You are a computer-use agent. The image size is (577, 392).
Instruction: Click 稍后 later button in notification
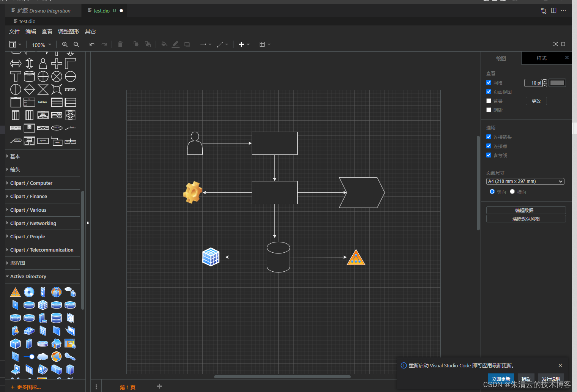526,379
